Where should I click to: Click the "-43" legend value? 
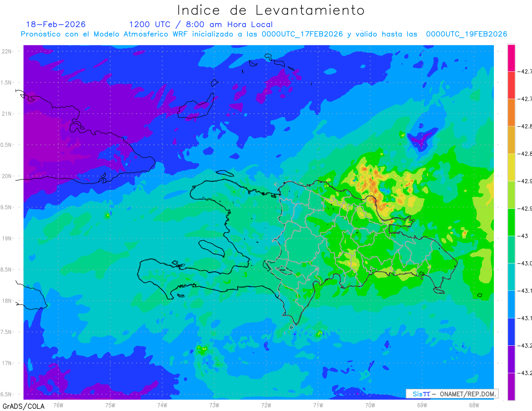click(524, 236)
